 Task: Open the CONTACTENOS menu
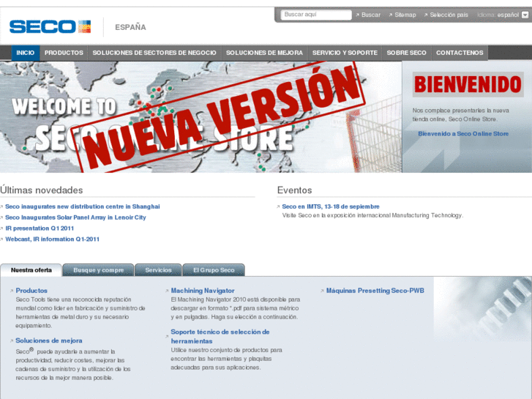click(460, 53)
